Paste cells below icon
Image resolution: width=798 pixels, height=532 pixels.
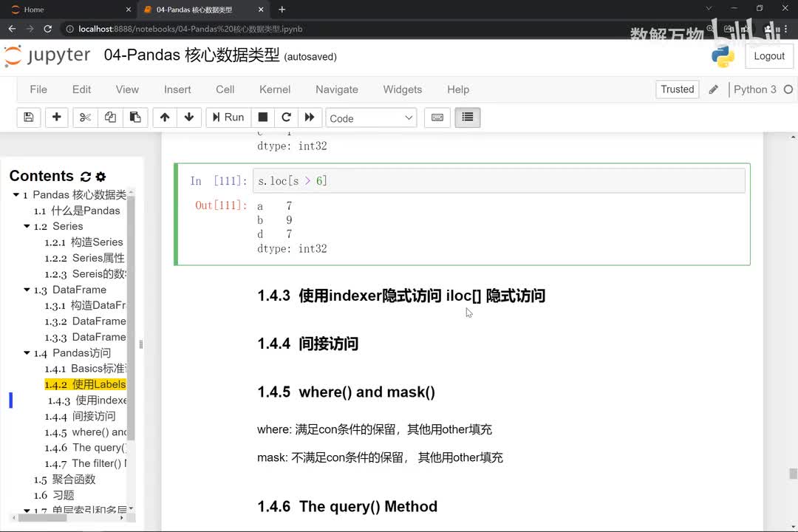(x=135, y=117)
